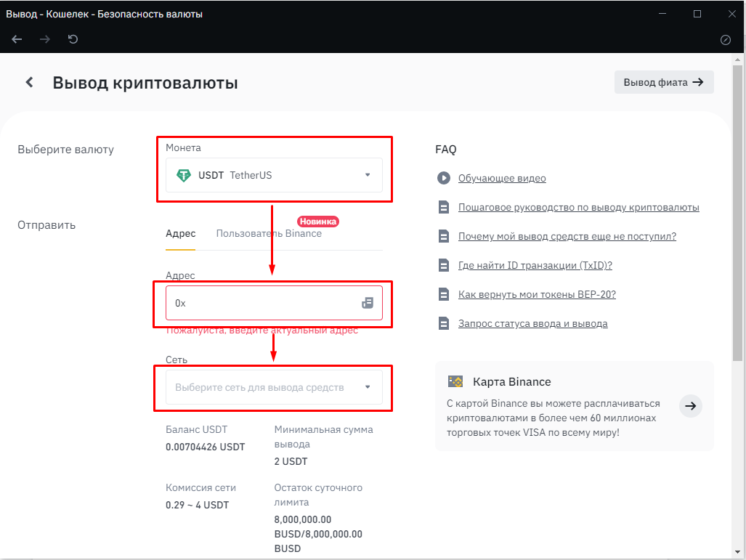Maximize the window
Screen dimensions: 746x560
697,14
